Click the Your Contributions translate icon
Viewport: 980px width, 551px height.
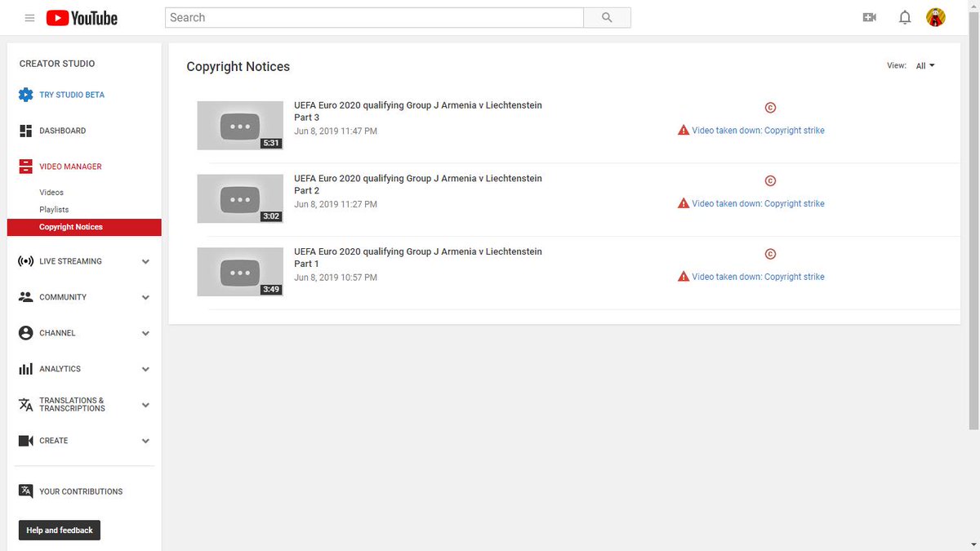[x=25, y=491]
